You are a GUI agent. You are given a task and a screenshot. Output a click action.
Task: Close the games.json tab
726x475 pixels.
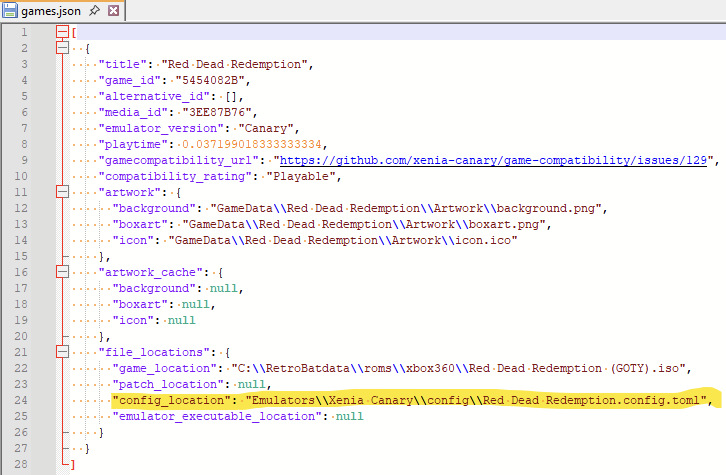click(x=112, y=12)
